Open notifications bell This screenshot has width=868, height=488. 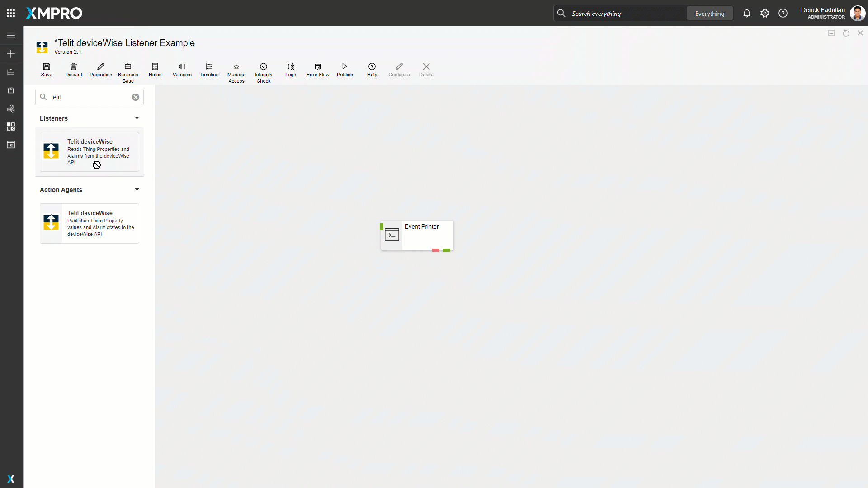coord(746,14)
